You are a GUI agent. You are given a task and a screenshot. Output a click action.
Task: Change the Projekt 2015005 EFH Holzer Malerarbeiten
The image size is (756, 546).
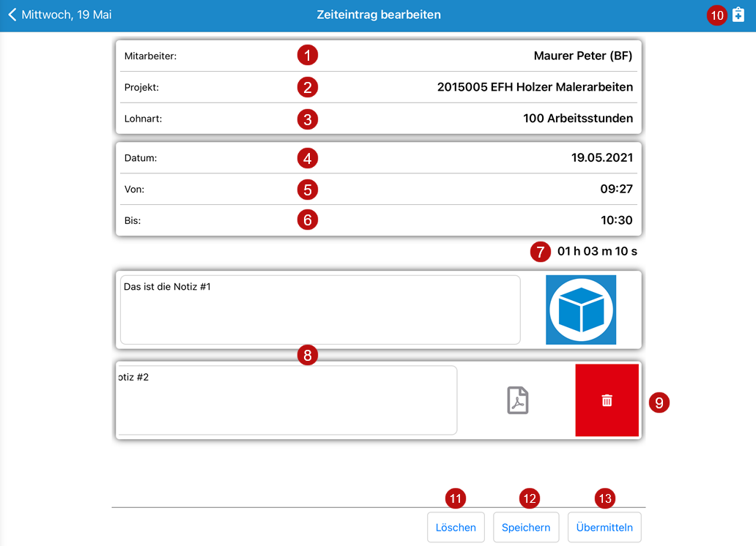[379, 87]
